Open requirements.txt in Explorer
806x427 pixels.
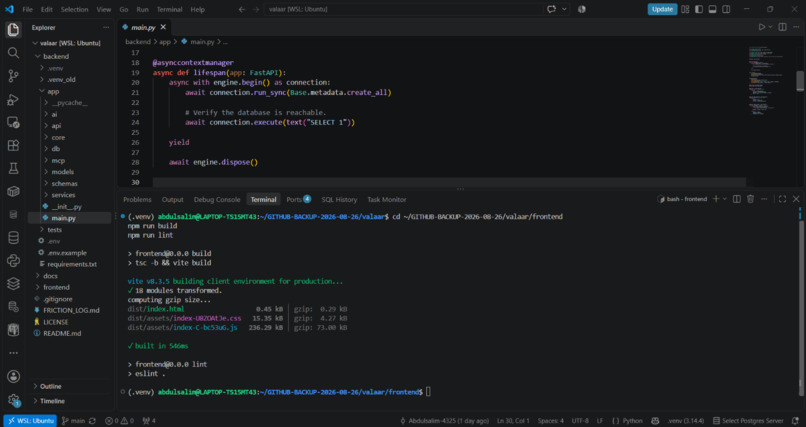(71, 264)
